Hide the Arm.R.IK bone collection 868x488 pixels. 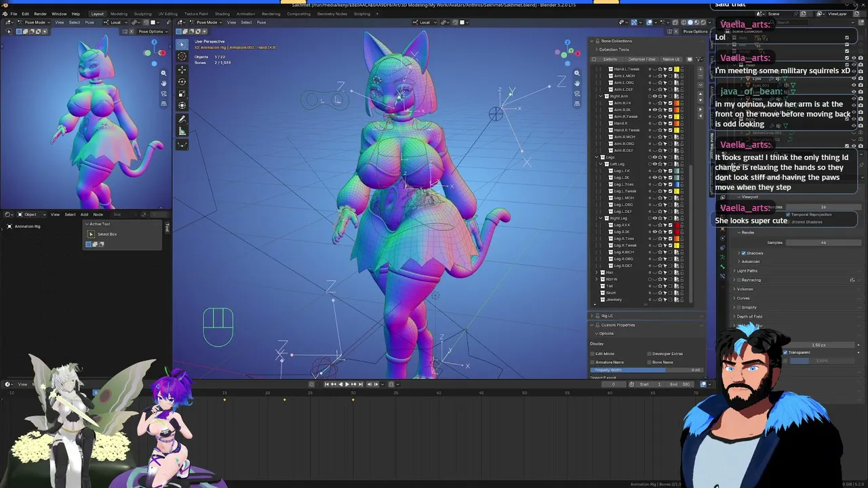[x=655, y=110]
